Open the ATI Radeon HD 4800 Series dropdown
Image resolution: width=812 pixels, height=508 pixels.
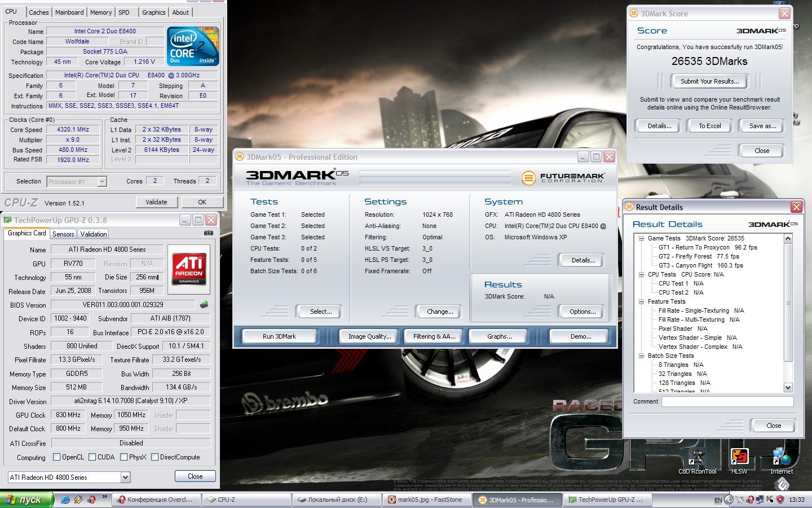pos(125,478)
